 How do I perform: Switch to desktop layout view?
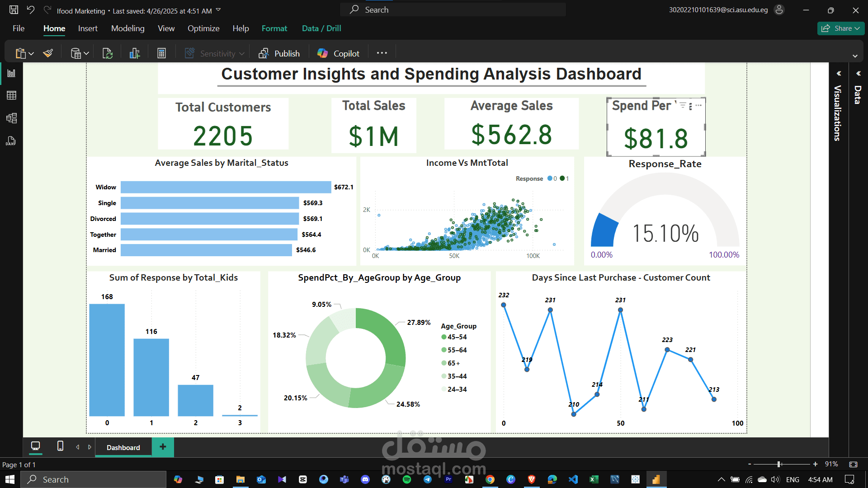35,446
